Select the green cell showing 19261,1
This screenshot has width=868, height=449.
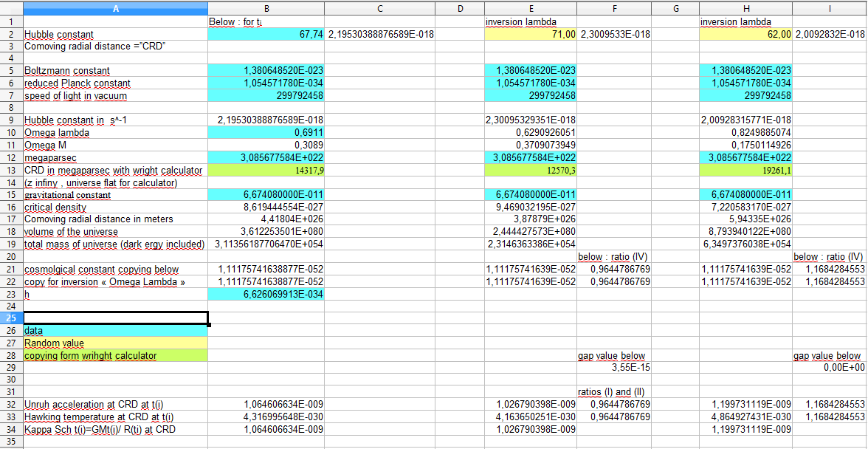[745, 171]
